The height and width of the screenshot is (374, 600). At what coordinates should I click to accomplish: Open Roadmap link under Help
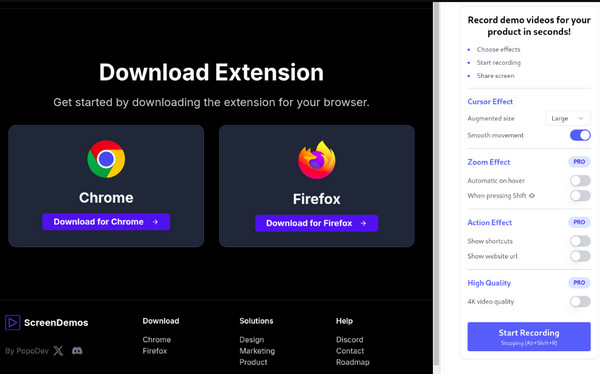tap(353, 362)
